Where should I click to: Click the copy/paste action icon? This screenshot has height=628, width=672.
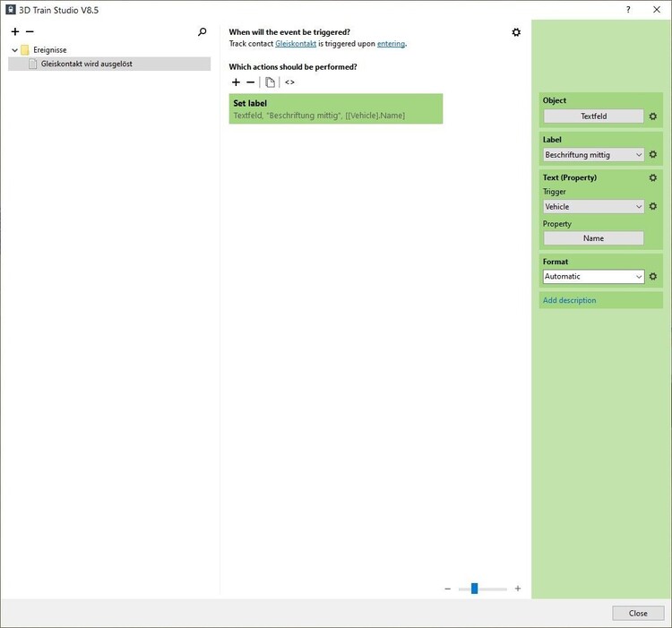pyautogui.click(x=270, y=82)
